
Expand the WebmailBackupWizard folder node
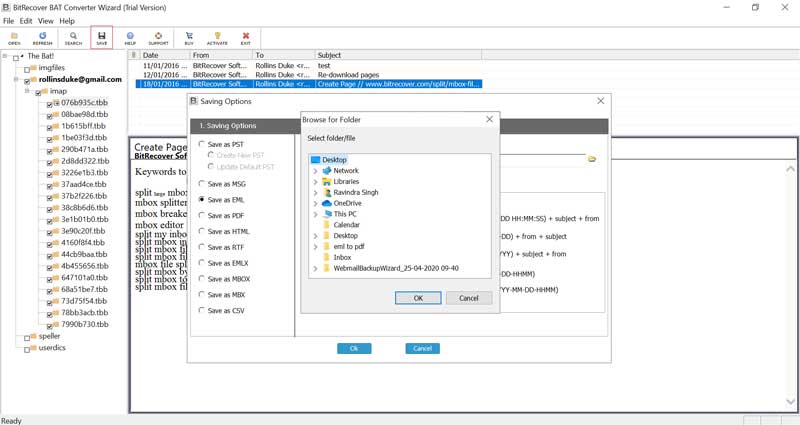pyautogui.click(x=315, y=268)
